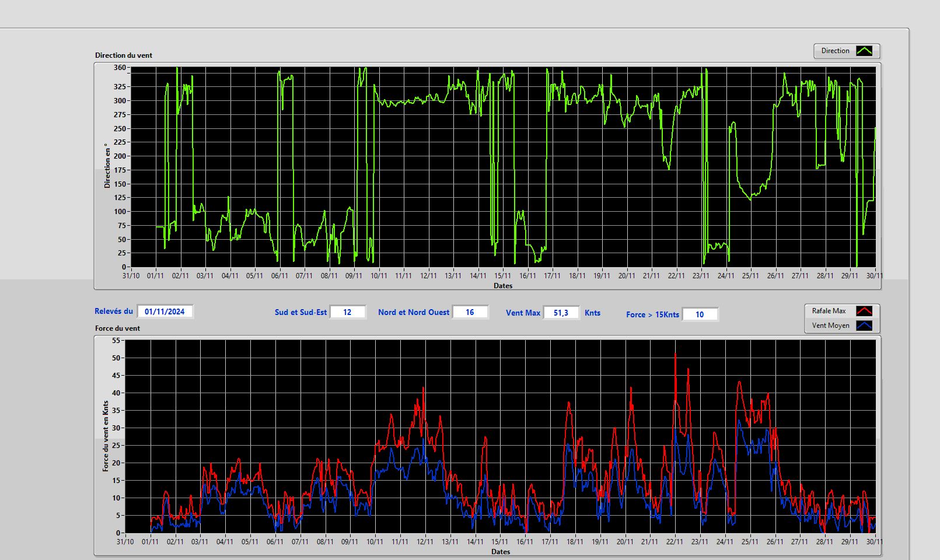940x560 pixels.
Task: Click the blue Vent Moyen legend icon
Action: [864, 325]
